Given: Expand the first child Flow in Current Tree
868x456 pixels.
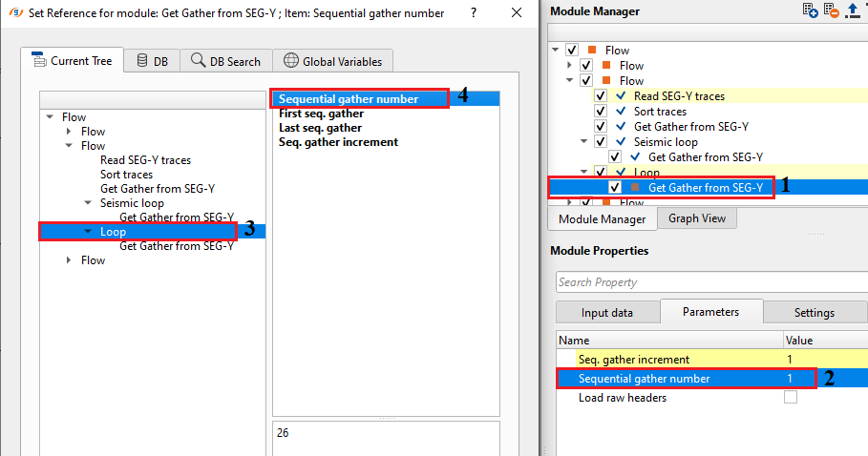Looking at the screenshot, I should pos(69,132).
